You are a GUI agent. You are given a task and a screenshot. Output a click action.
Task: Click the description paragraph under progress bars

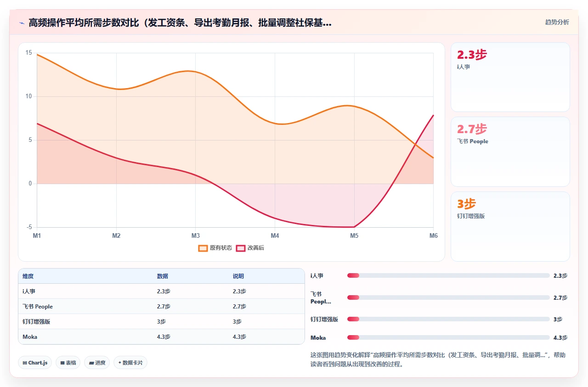[438, 359]
